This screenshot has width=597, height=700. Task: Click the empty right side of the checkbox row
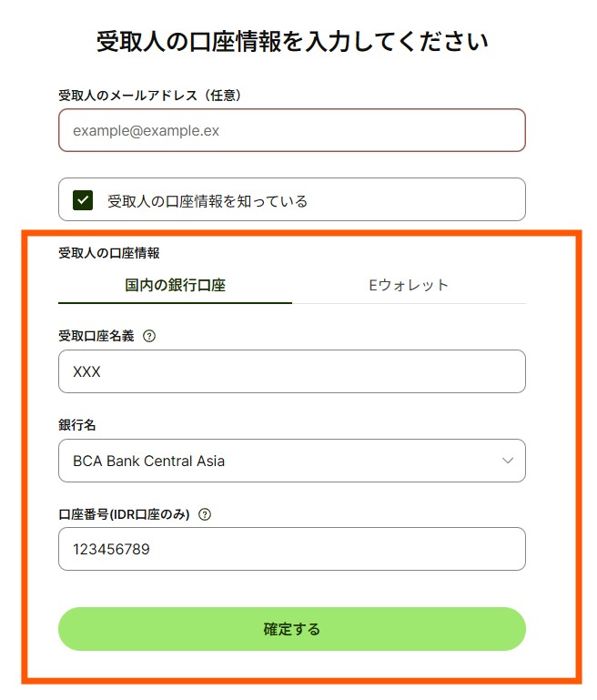[437, 200]
